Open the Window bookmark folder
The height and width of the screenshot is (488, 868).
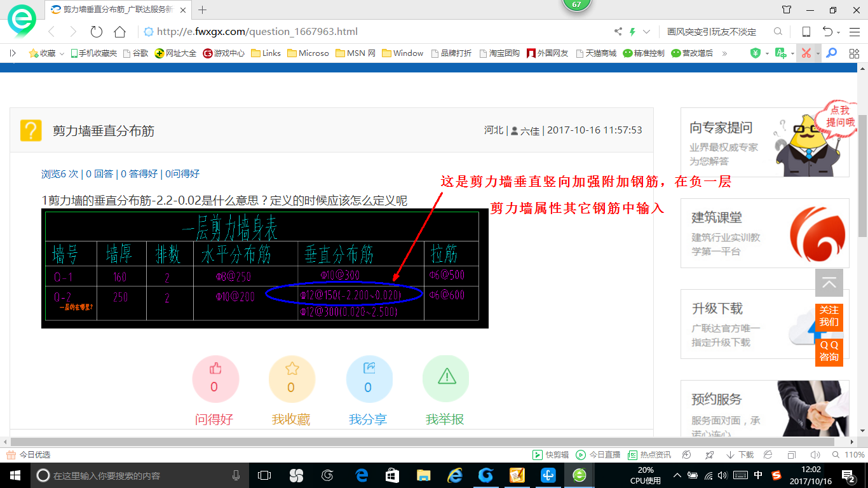pos(403,53)
